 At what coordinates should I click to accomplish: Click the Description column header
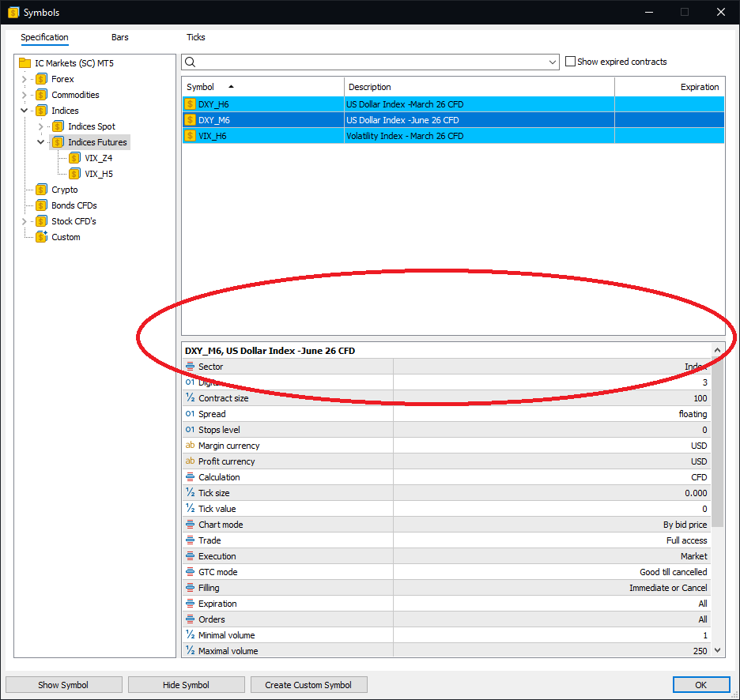pos(479,87)
